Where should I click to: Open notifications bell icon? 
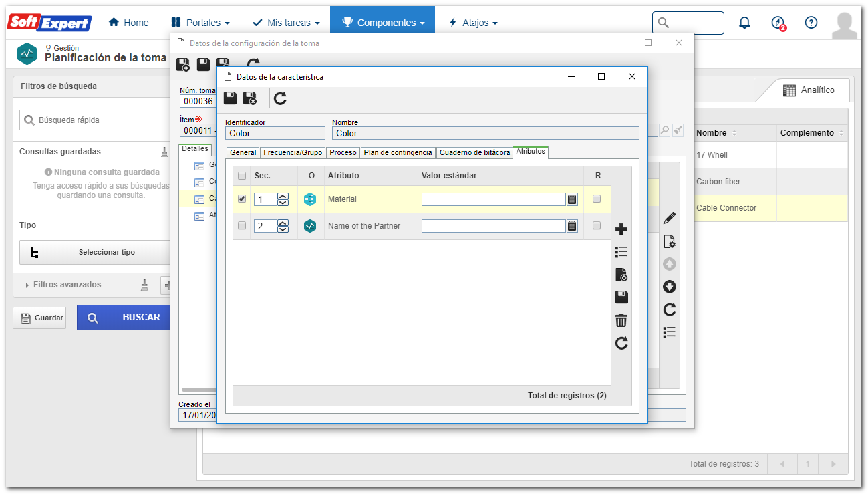click(744, 23)
